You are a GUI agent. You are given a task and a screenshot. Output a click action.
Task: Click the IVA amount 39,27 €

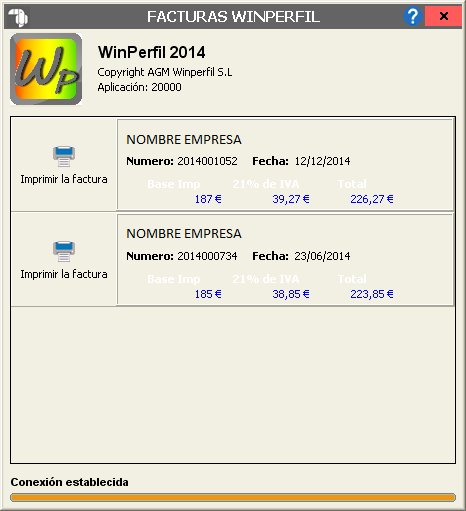pyautogui.click(x=291, y=199)
